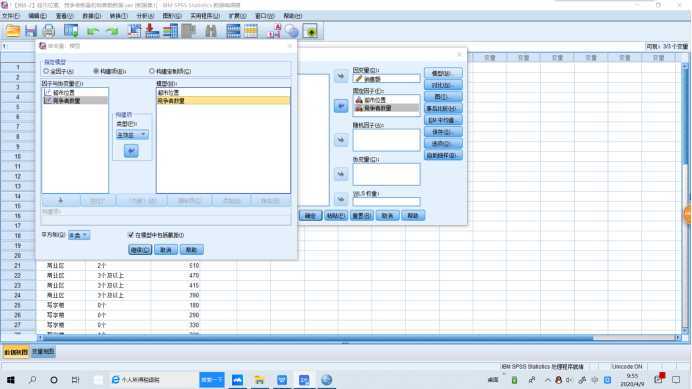Open the 转换 (Transform) menu
The height and width of the screenshot is (389, 692).
click(x=118, y=16)
